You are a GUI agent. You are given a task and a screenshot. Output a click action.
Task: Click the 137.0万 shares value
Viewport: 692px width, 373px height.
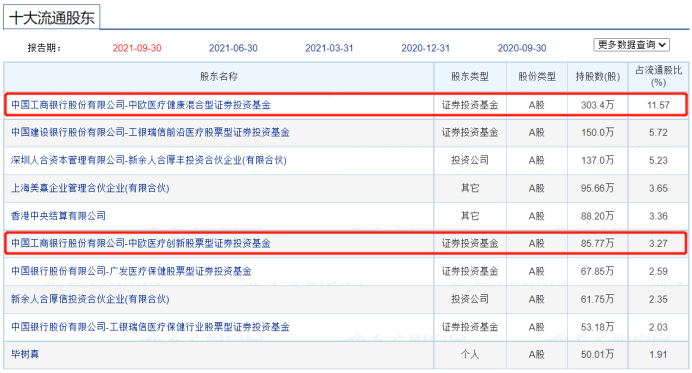point(598,160)
